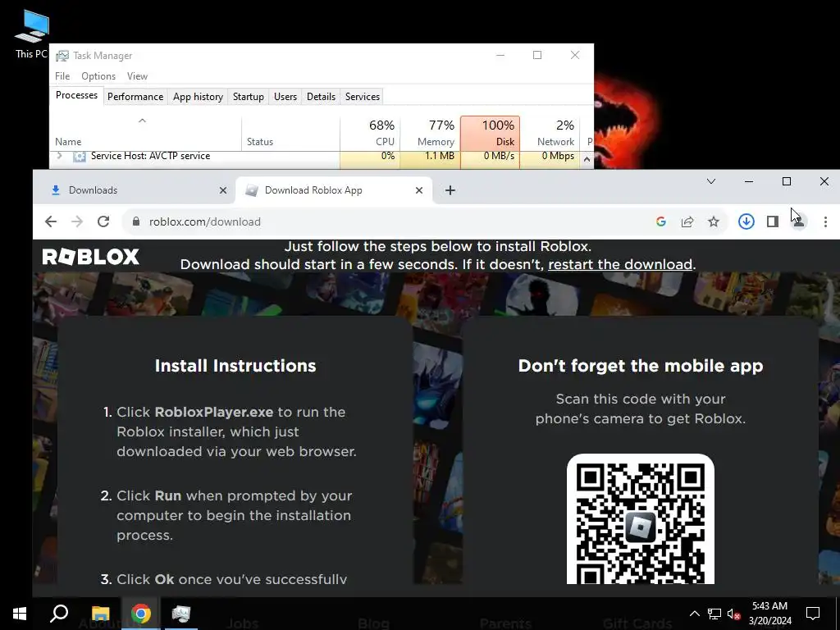Open Windows Start menu
Screen dimensions: 840x630
tap(20, 614)
